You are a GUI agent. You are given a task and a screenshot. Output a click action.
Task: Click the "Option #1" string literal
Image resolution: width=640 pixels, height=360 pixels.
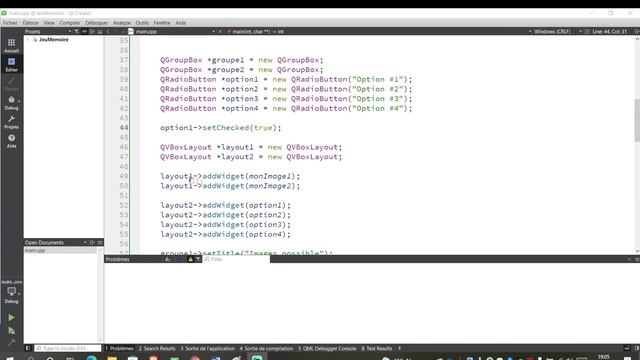378,79
